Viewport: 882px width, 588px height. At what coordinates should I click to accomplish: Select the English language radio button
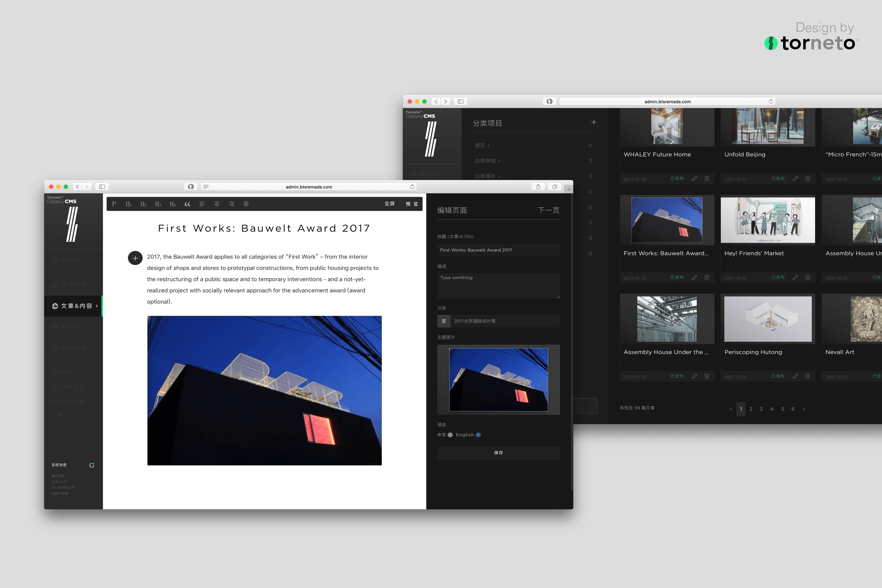pos(478,435)
